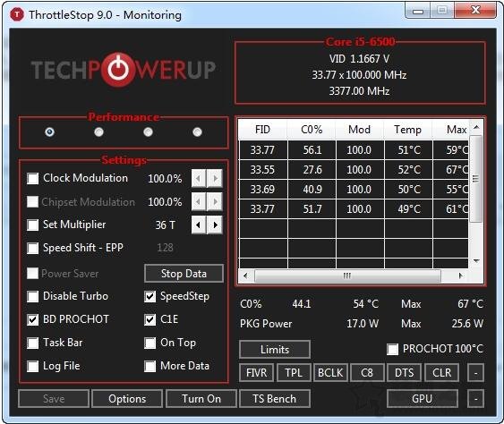Screen dimensions: 504x424
Task: Select the 51.7 C0% cell
Action: (x=312, y=209)
